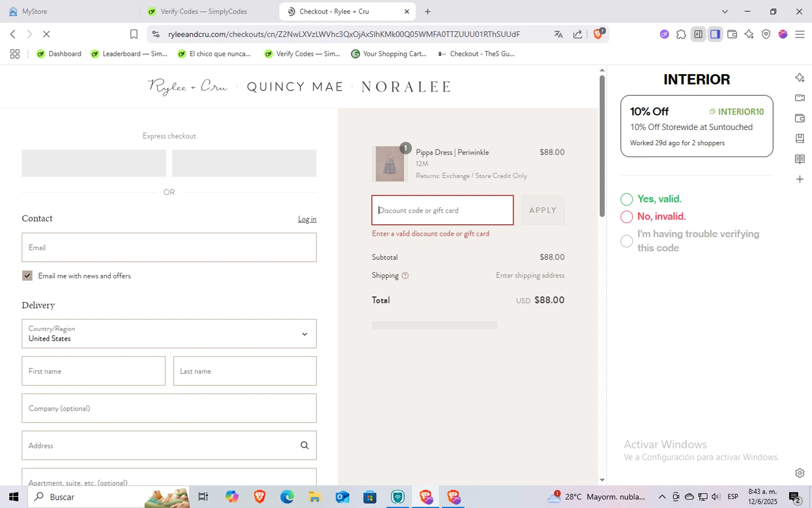This screenshot has width=812, height=508.
Task: Click the shipping help question icon
Action: (x=405, y=276)
